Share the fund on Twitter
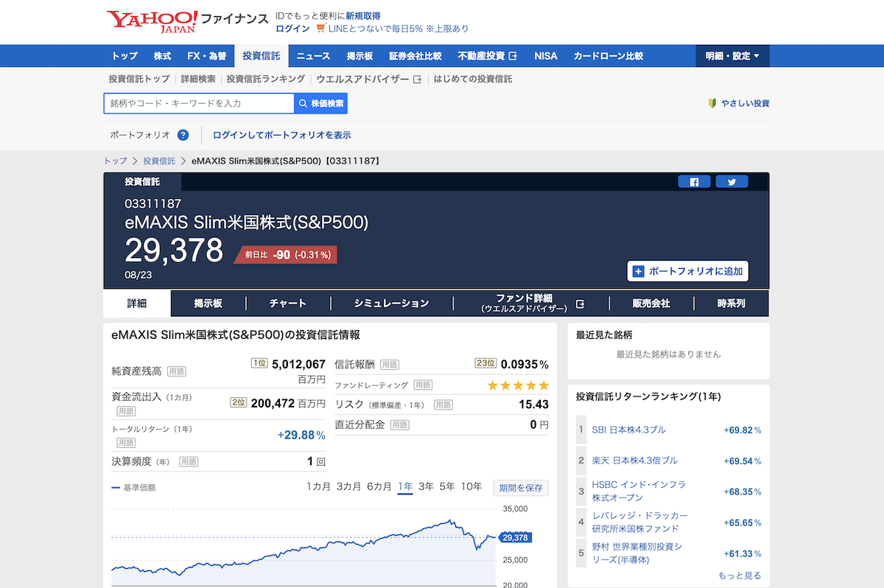 [x=732, y=182]
